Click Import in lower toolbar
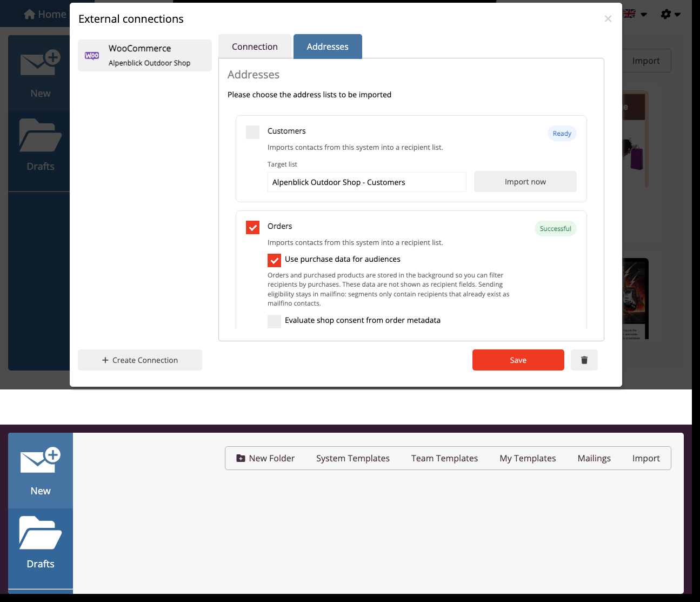 pyautogui.click(x=646, y=458)
